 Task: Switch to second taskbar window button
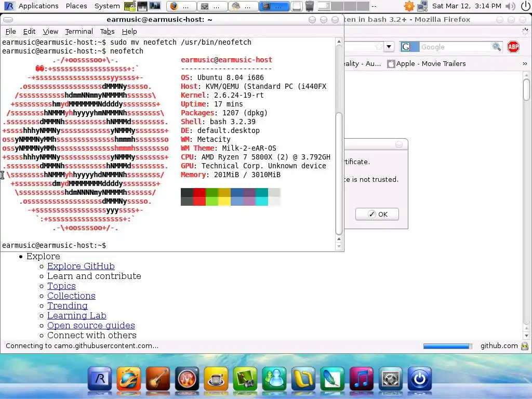click(x=212, y=6)
